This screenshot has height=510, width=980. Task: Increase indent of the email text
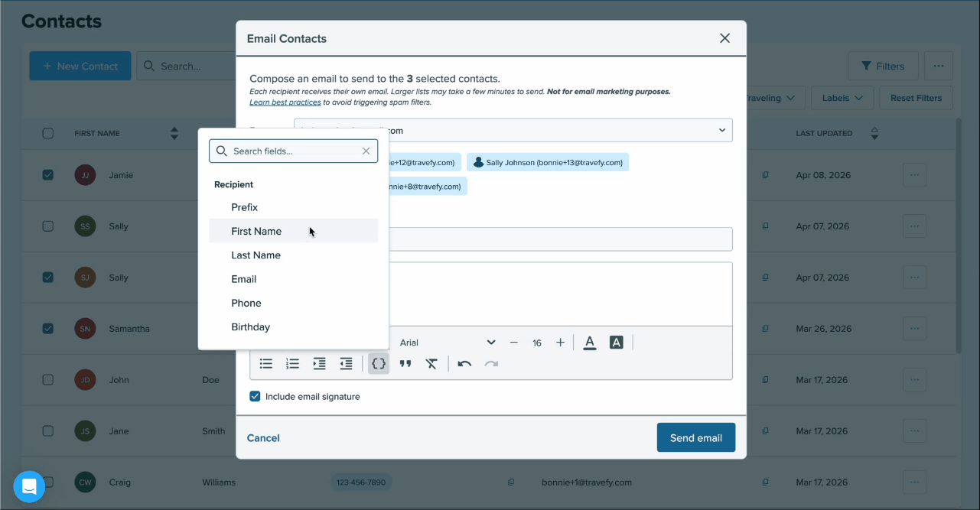[x=319, y=364]
